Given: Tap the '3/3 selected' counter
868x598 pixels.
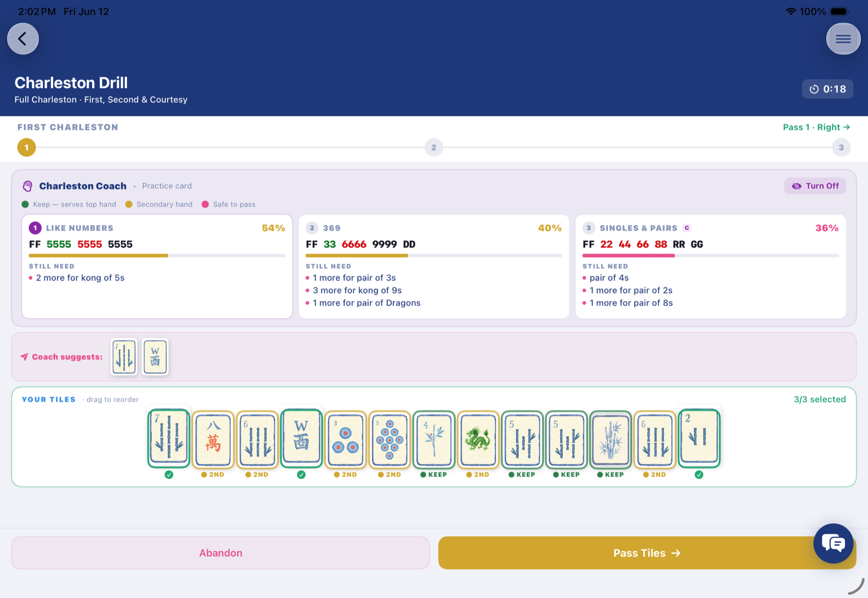Looking at the screenshot, I should [820, 399].
